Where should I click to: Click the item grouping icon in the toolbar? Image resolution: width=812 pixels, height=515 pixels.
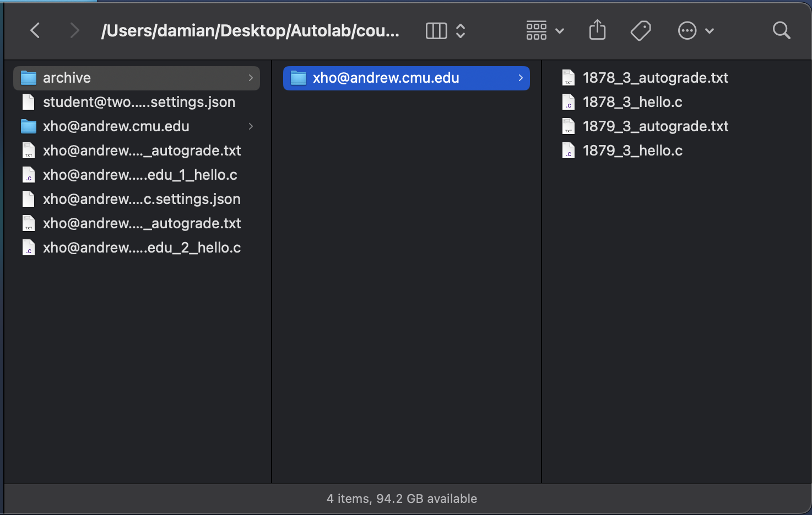coord(536,30)
